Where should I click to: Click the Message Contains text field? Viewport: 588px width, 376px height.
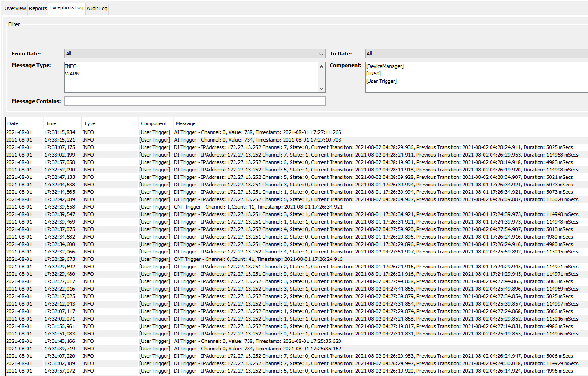[x=194, y=101]
